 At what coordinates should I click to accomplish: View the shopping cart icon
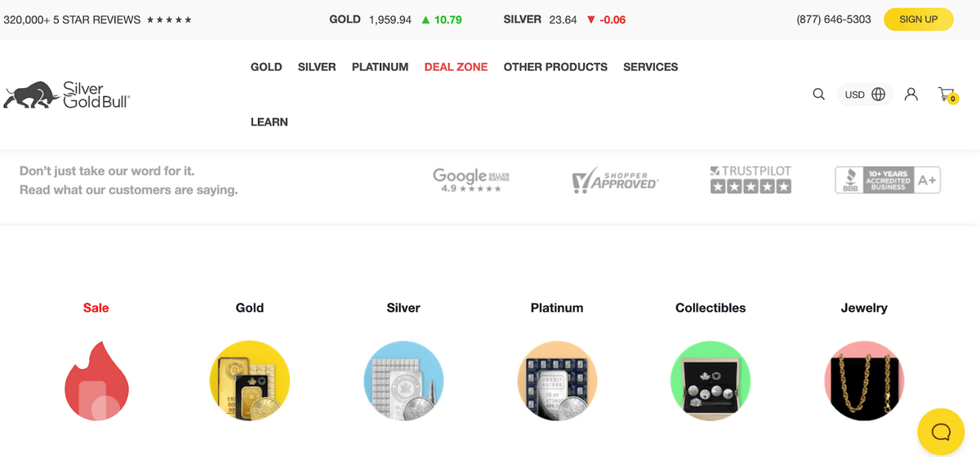tap(947, 95)
